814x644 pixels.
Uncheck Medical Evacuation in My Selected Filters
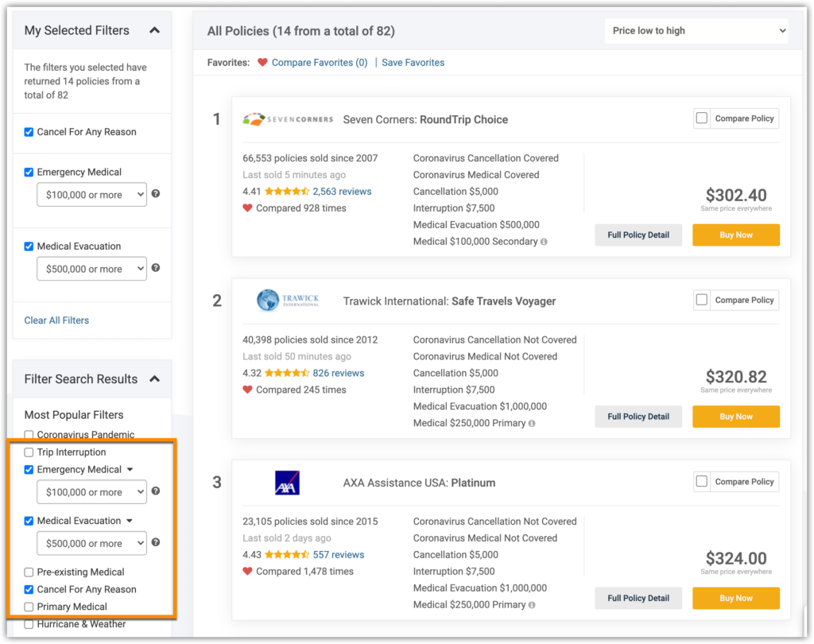(29, 246)
